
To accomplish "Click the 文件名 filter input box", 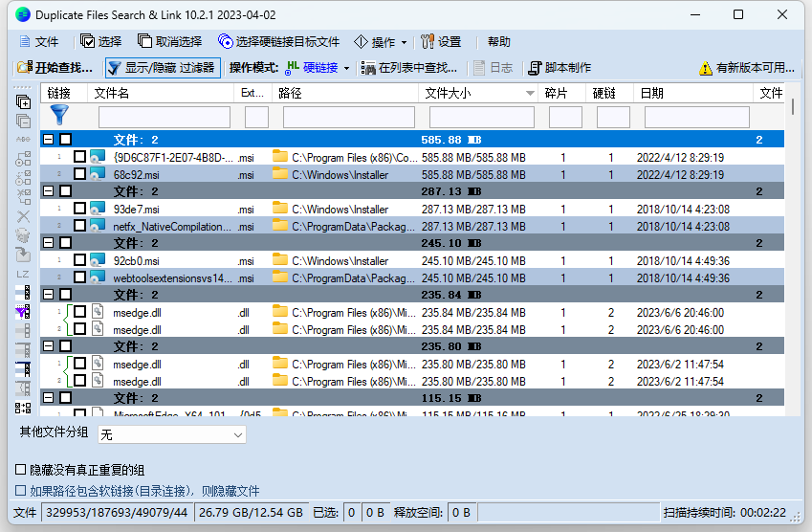I will [x=165, y=117].
